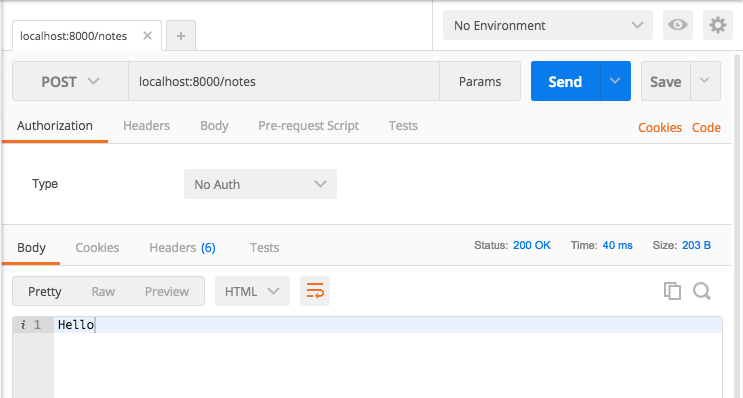Click the line 1 info marker

(23, 325)
